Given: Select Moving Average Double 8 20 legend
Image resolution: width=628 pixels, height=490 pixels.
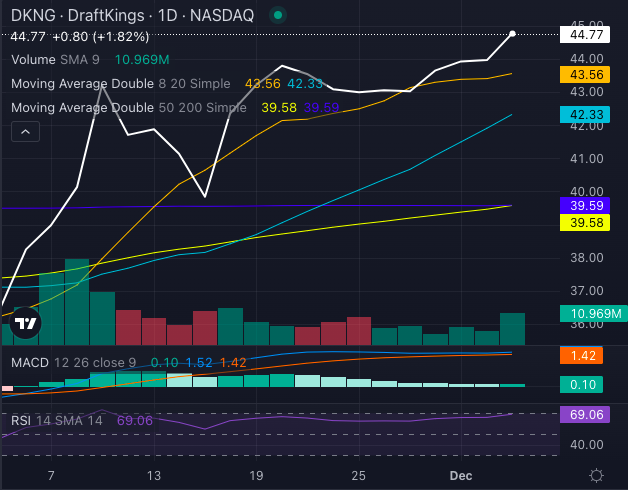Looking at the screenshot, I should pyautogui.click(x=122, y=84).
